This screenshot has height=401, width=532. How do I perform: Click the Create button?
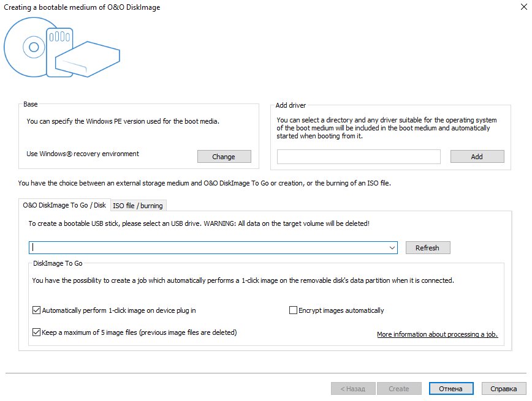pos(399,389)
